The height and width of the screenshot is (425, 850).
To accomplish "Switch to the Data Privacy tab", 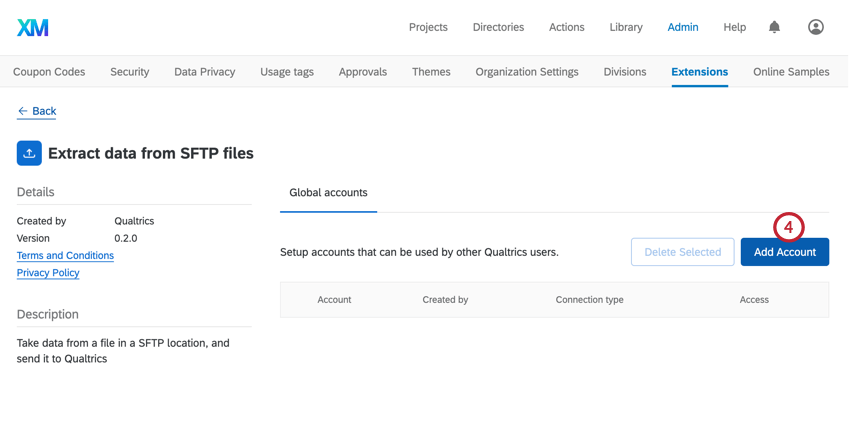I will tap(204, 72).
